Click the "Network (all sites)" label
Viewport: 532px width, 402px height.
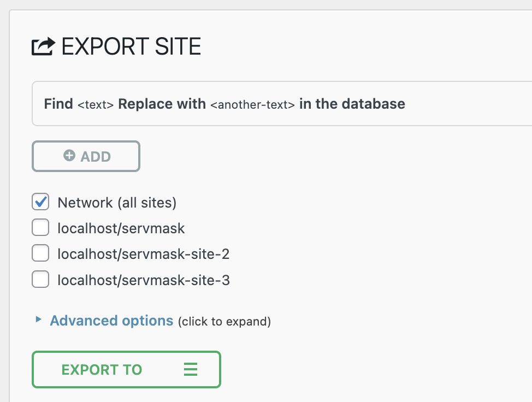click(117, 203)
